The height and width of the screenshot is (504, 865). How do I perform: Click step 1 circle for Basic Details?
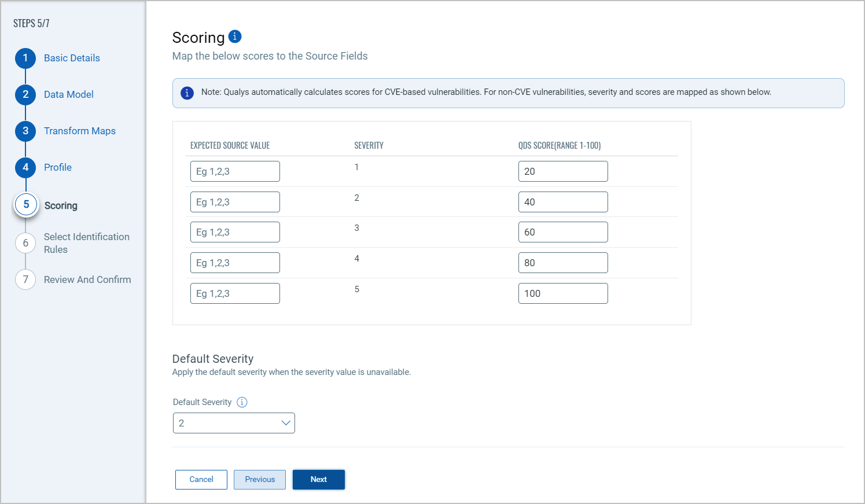click(x=25, y=58)
